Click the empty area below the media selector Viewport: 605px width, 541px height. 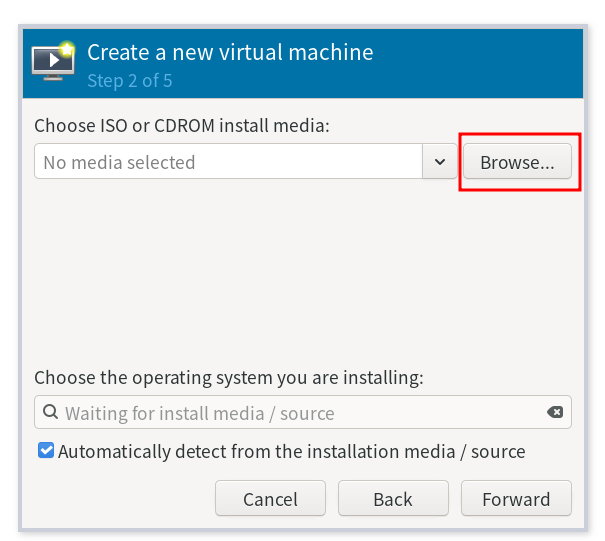point(300,270)
